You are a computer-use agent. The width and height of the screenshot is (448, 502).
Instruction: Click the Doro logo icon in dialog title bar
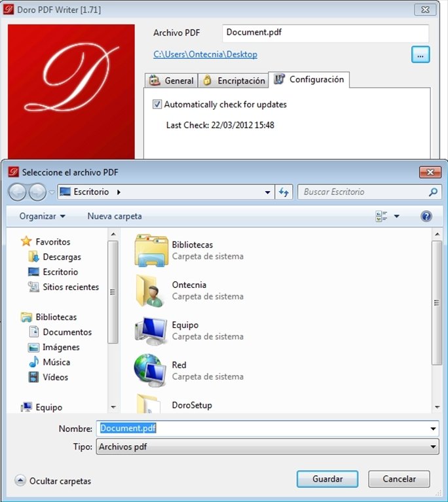[13, 172]
